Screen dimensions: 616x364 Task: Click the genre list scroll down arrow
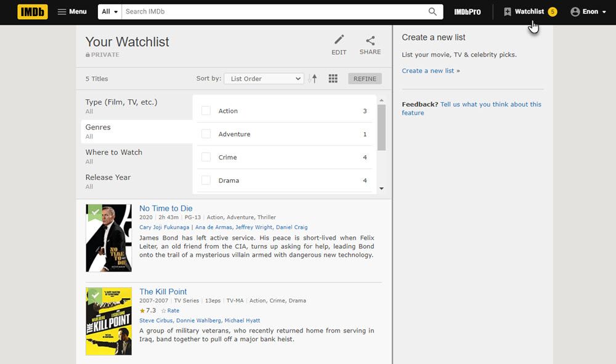381,188
